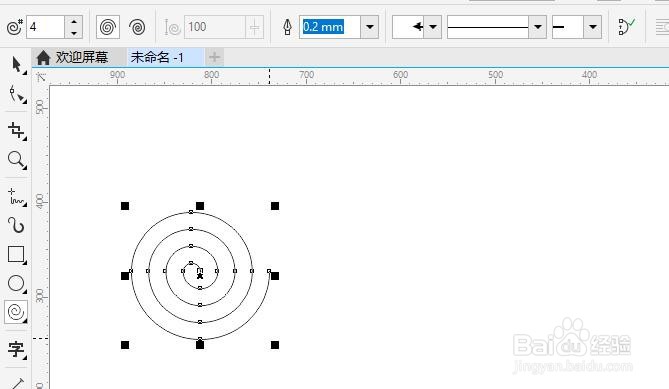The height and width of the screenshot is (389, 669).
Task: Enable logarithmic spiral mode
Action: (137, 27)
